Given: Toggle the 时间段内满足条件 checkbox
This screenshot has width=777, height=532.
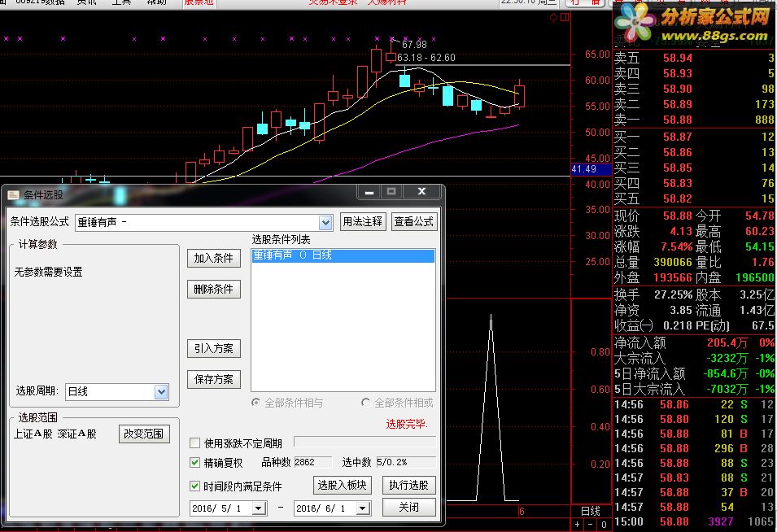Looking at the screenshot, I should click(194, 486).
